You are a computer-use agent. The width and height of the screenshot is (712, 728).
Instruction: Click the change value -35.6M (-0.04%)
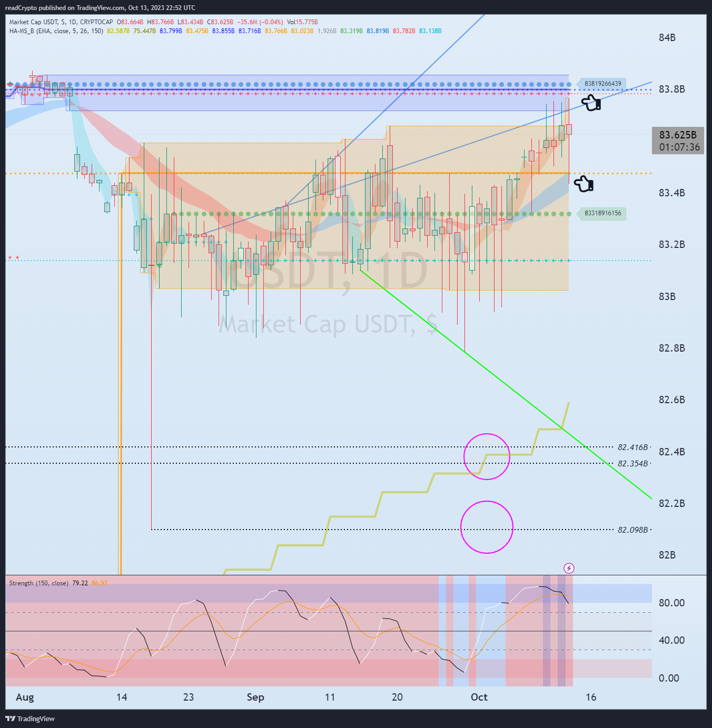click(x=260, y=22)
